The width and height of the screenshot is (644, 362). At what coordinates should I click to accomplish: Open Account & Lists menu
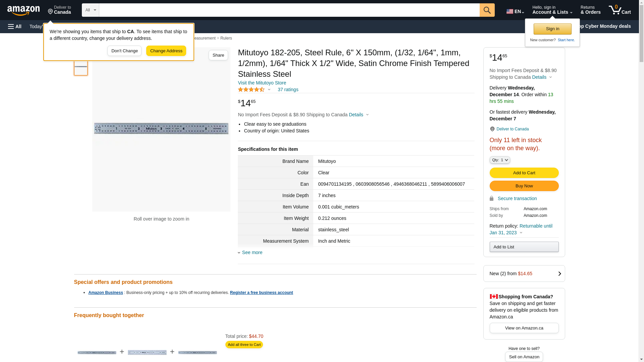point(552,10)
